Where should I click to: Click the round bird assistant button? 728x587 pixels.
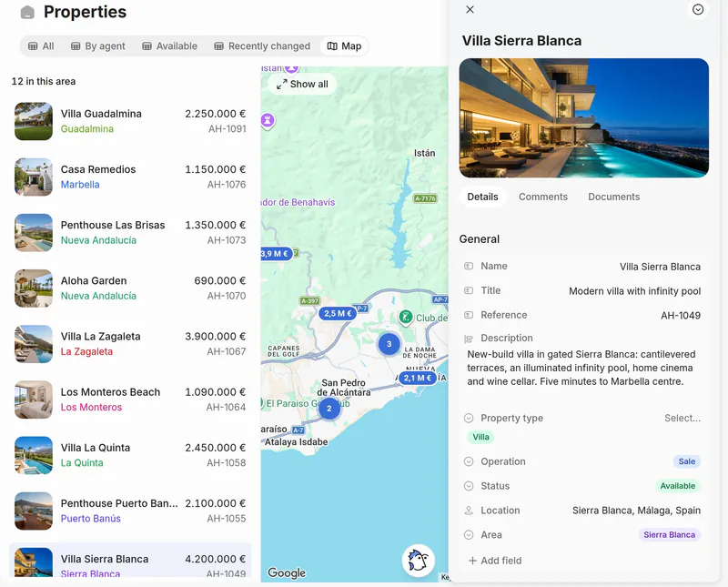pos(418,561)
